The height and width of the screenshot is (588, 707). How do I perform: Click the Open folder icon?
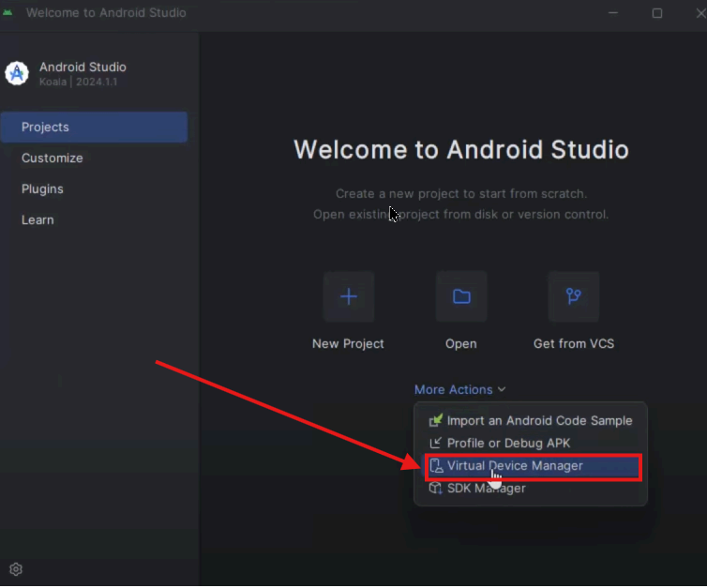[461, 296]
